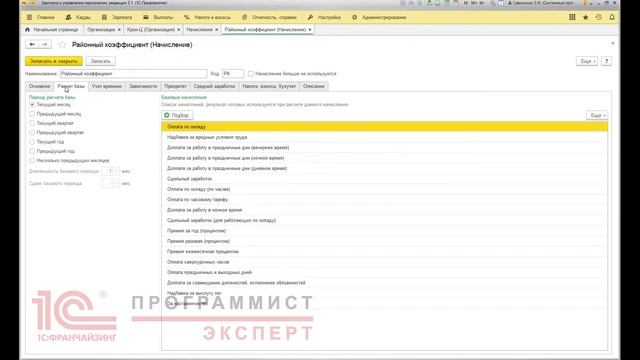Open the Администрирование menu
Screen dimensions: 640x360
point(379,18)
